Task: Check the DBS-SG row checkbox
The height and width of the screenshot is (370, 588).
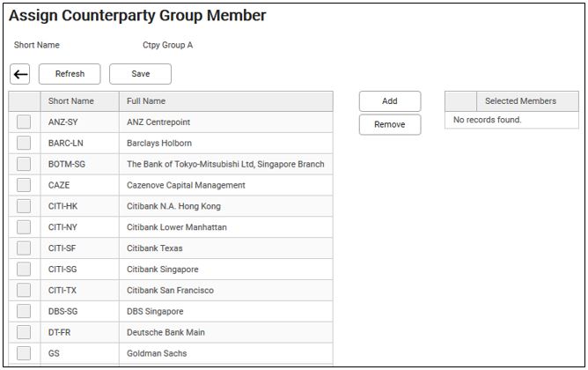Action: (x=24, y=312)
